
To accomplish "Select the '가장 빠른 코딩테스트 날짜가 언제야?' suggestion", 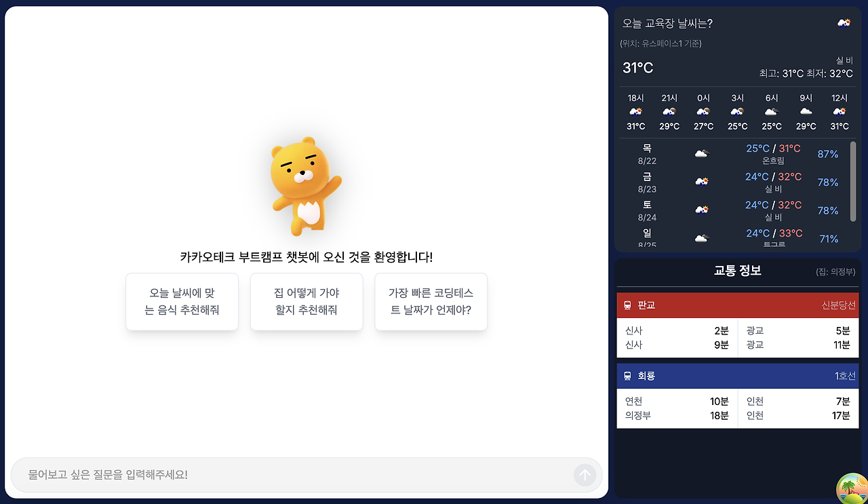I will (431, 302).
